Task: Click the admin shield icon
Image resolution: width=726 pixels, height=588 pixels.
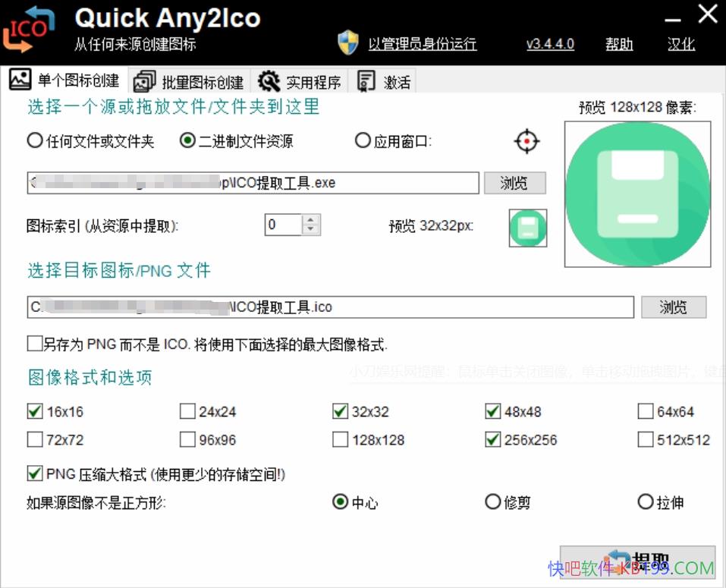Action: tap(347, 43)
